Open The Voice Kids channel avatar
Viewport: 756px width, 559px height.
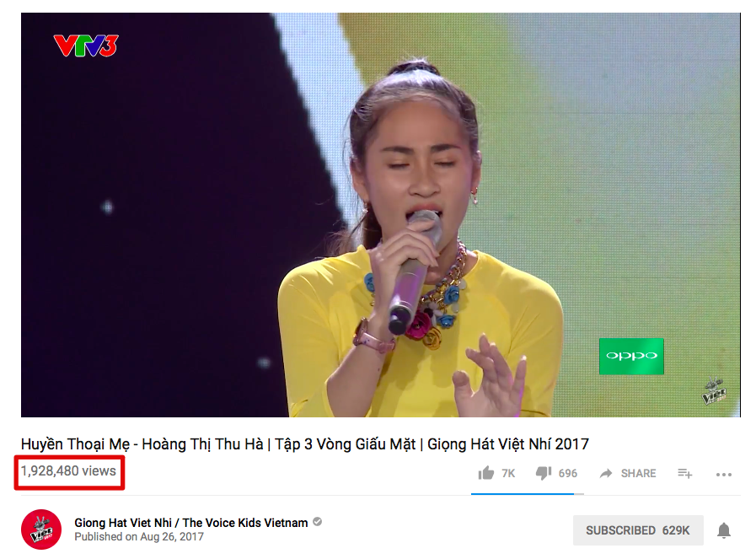pos(41,529)
